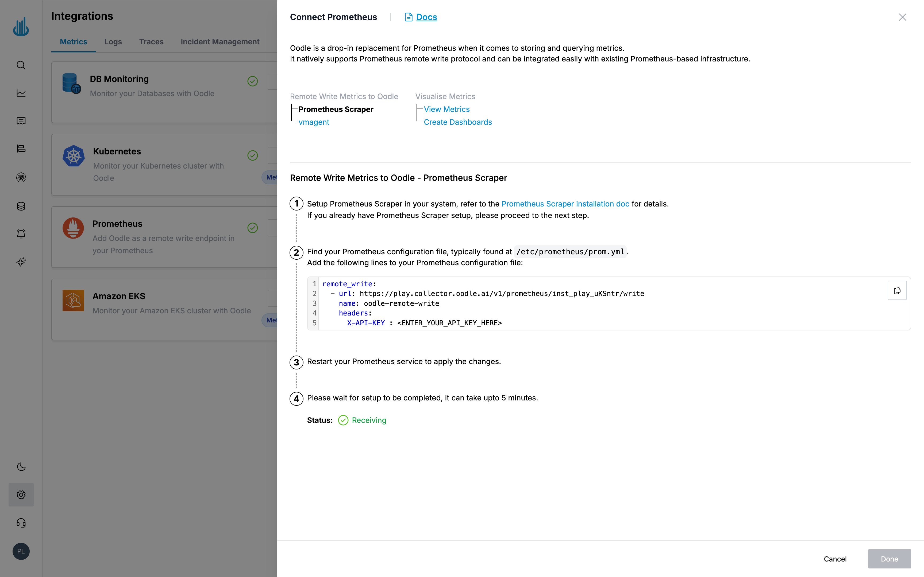Open the View Metrics link
Image resolution: width=924 pixels, height=577 pixels.
click(446, 110)
